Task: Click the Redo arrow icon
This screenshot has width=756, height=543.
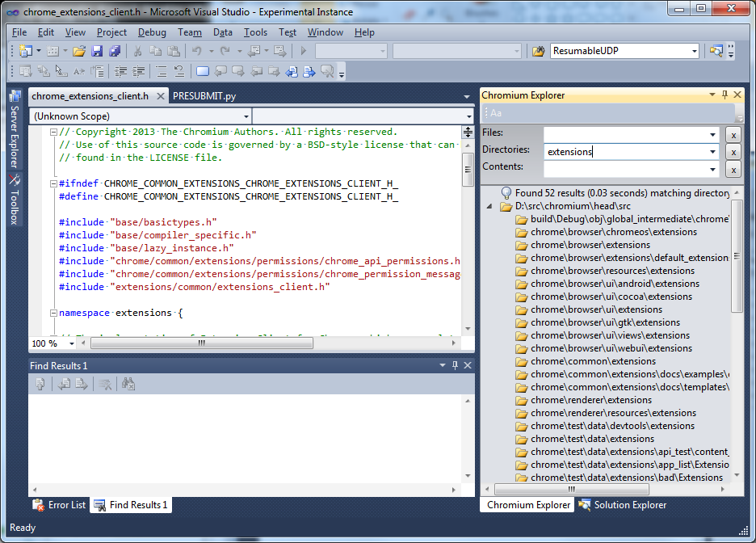Action: point(225,51)
